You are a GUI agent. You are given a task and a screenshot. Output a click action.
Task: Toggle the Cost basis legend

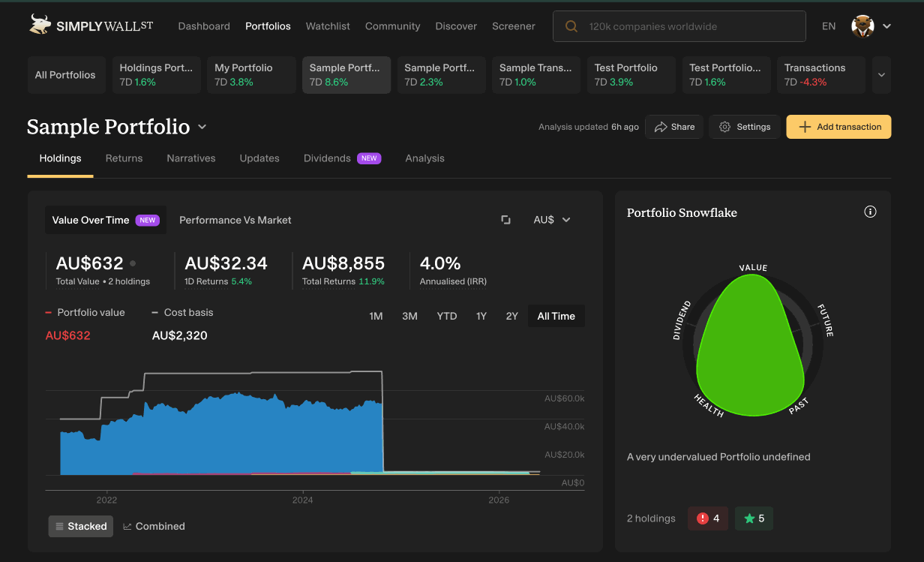182,312
